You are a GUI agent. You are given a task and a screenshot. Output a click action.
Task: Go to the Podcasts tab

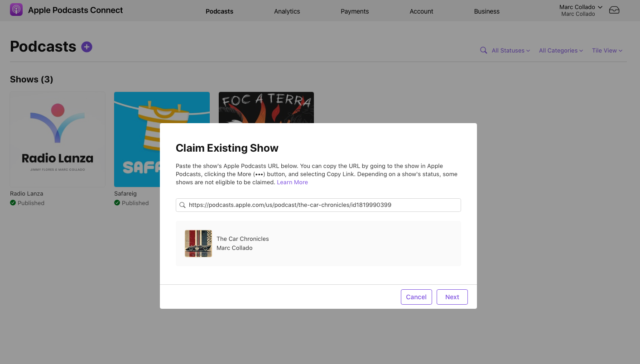click(219, 11)
